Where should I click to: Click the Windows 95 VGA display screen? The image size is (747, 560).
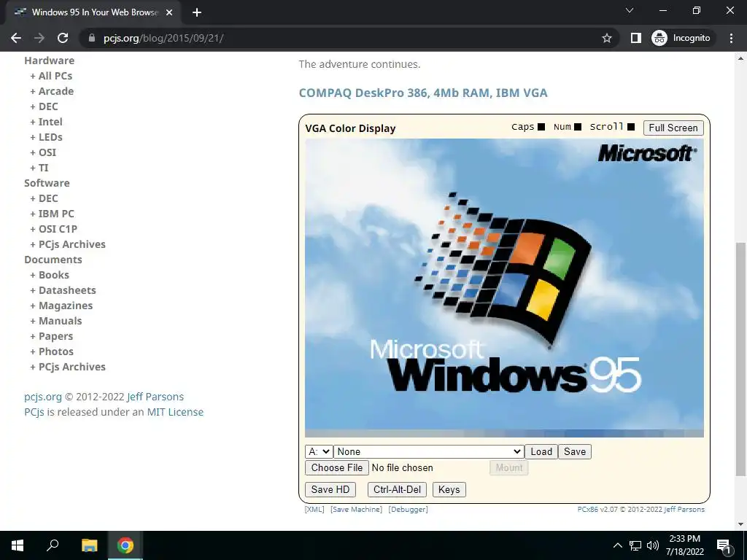click(x=504, y=288)
